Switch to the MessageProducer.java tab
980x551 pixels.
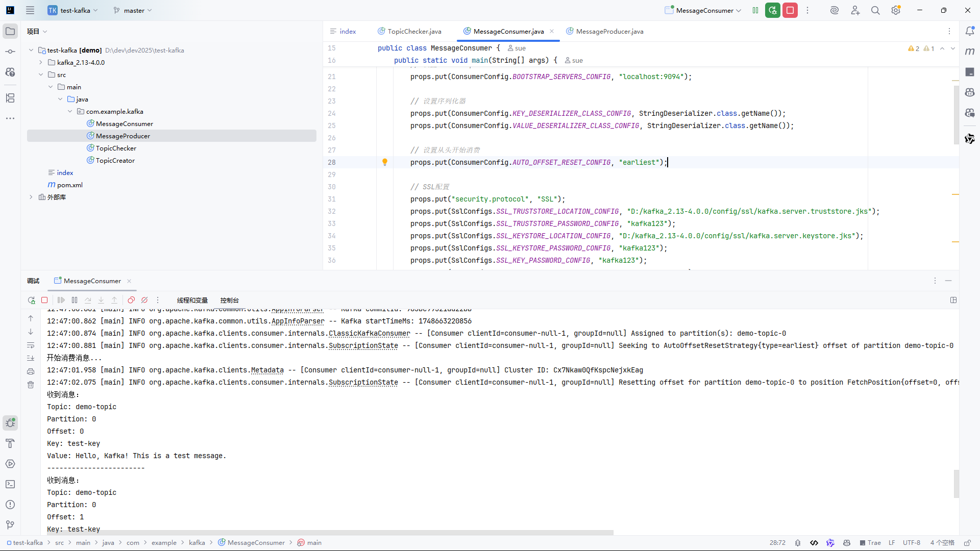pos(605,32)
